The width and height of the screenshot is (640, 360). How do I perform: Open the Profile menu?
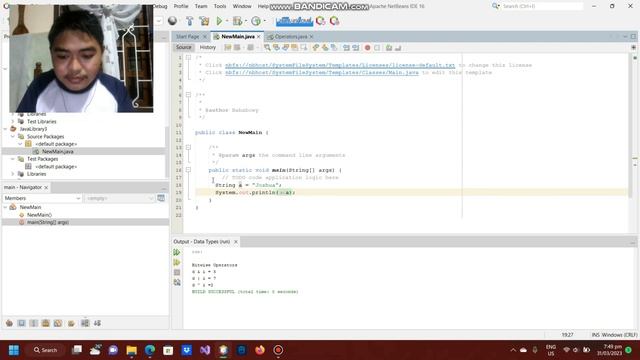coord(181,6)
